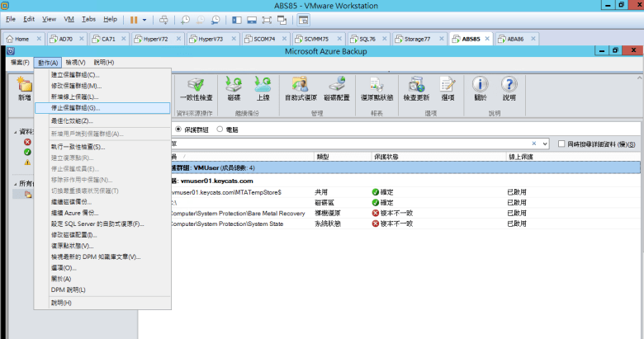The width and height of the screenshot is (644, 339).
Task: Click the 復原點狀態 report icon
Action: pos(376,88)
